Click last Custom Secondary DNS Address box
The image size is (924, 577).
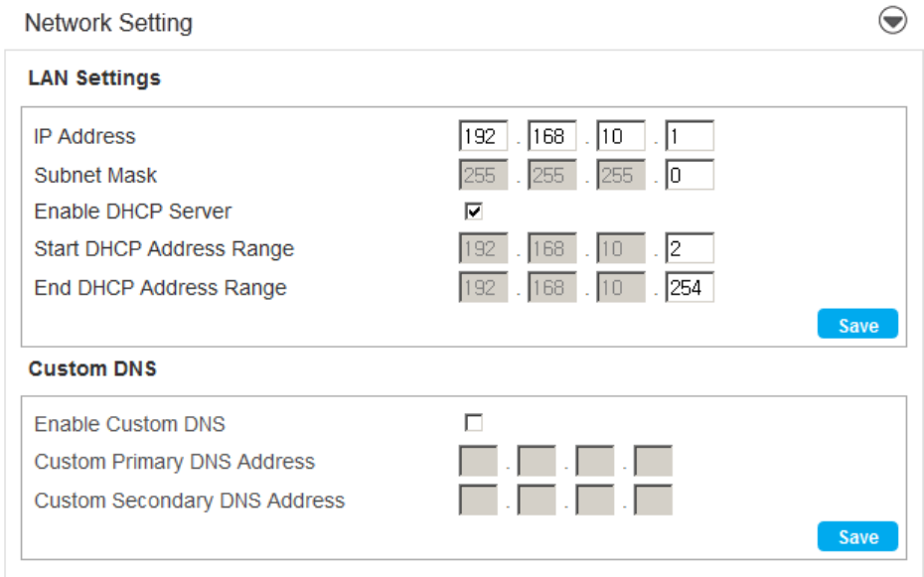point(654,500)
